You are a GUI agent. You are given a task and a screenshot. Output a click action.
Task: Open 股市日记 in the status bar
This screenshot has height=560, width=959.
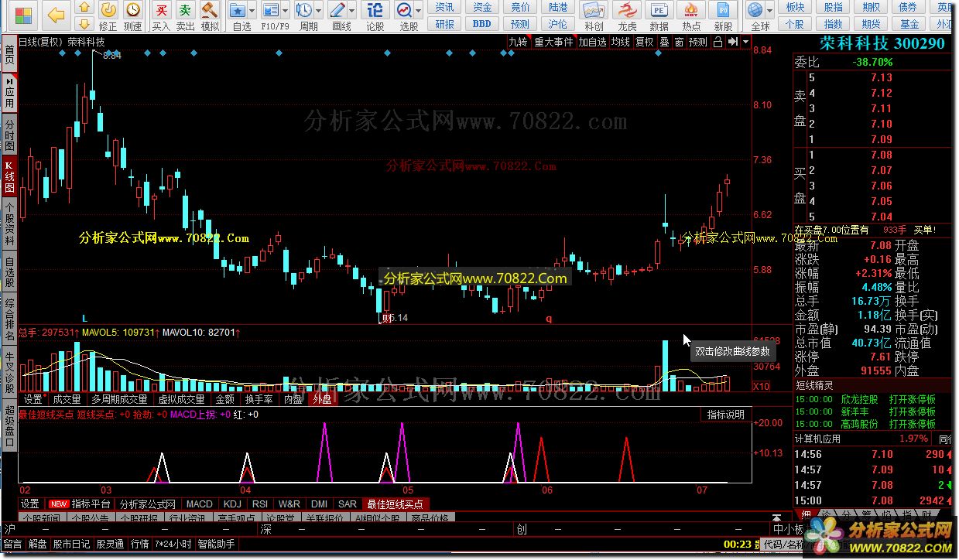click(x=72, y=544)
